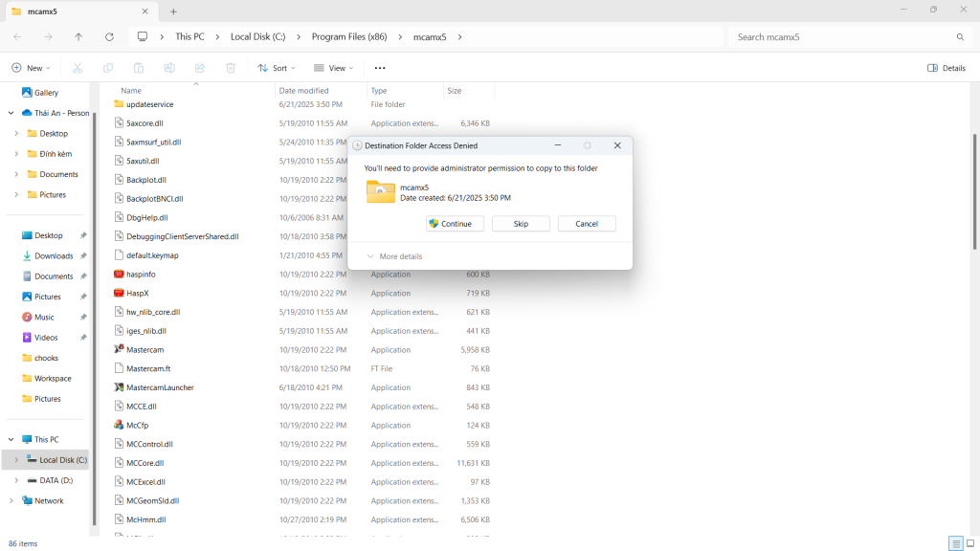Click the Delete trash icon
This screenshot has height=551, width=980.
(231, 68)
